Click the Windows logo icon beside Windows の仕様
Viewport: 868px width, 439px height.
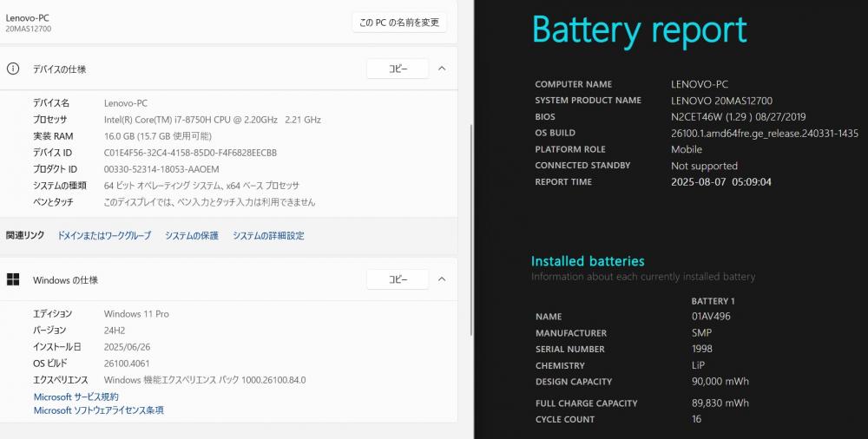[13, 279]
